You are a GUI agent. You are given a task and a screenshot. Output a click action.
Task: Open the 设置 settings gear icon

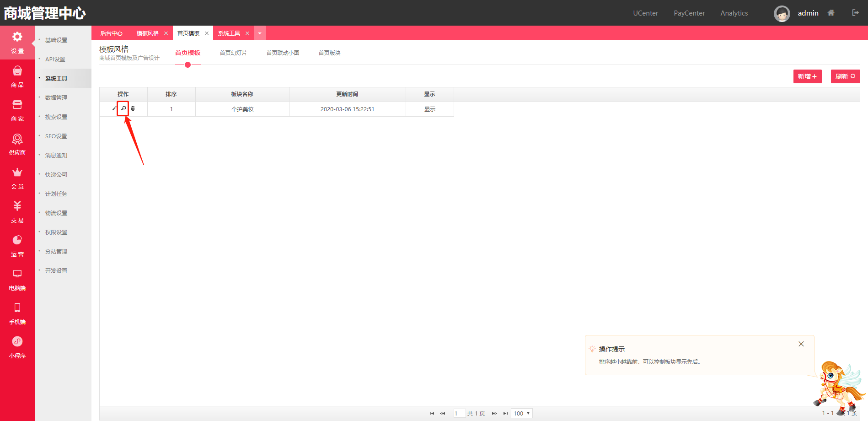coord(17,37)
